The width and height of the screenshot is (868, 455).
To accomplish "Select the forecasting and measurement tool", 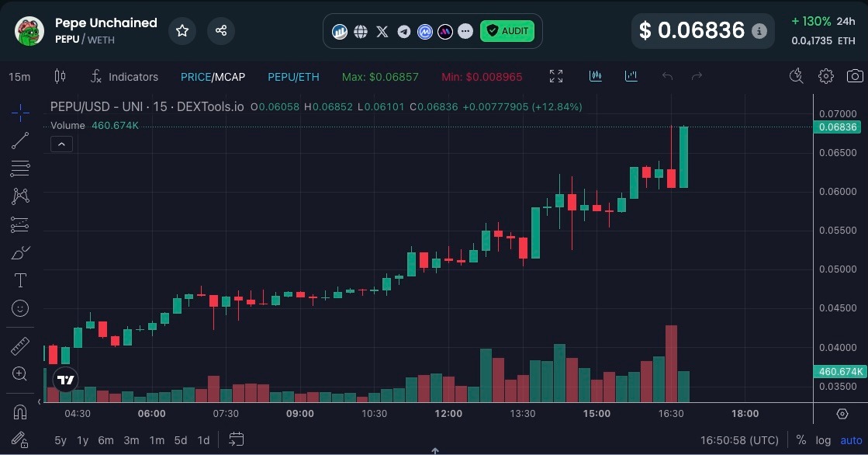I will [20, 224].
